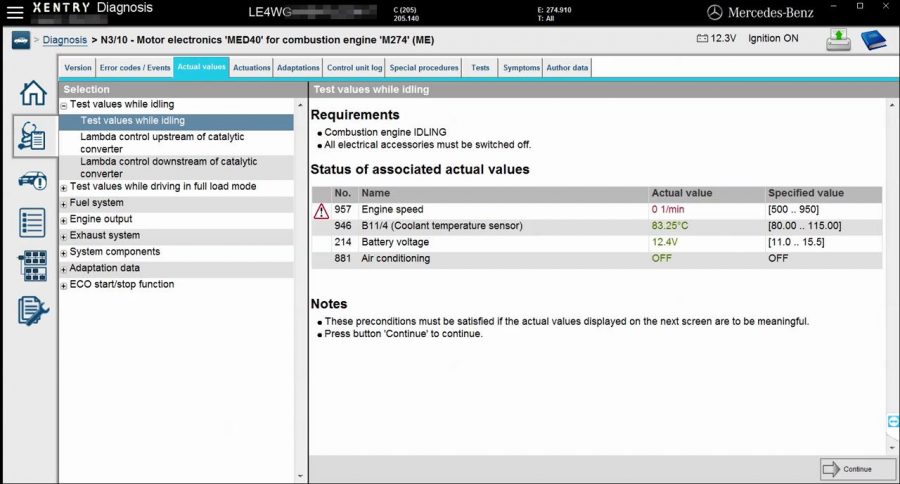Select the Actual values tab
This screenshot has height=484, width=900.
(x=201, y=67)
